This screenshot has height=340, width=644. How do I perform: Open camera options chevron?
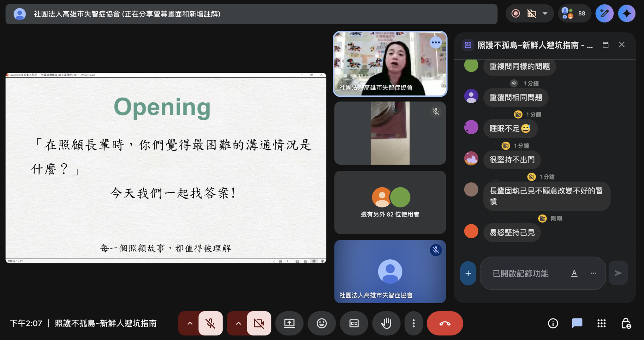pyautogui.click(x=238, y=323)
